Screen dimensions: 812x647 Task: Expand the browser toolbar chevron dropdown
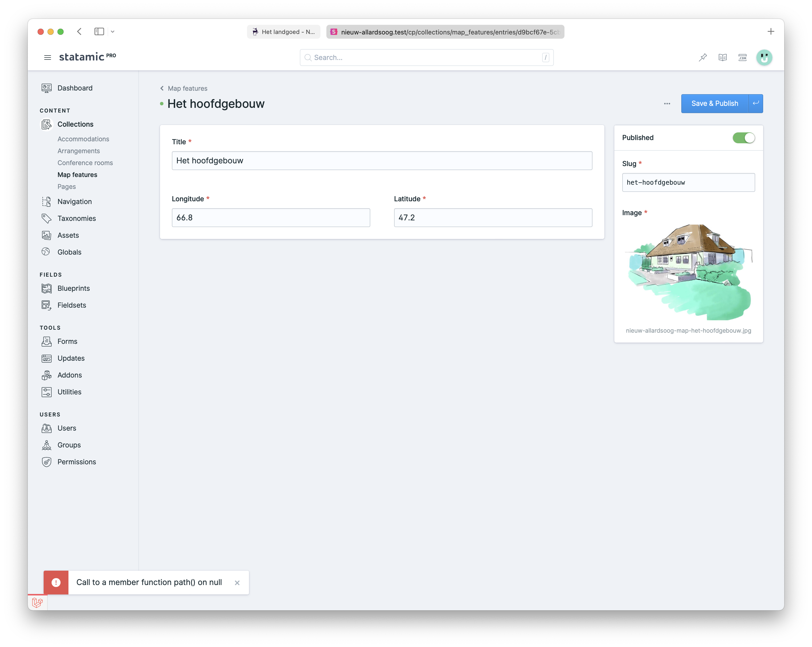click(112, 32)
